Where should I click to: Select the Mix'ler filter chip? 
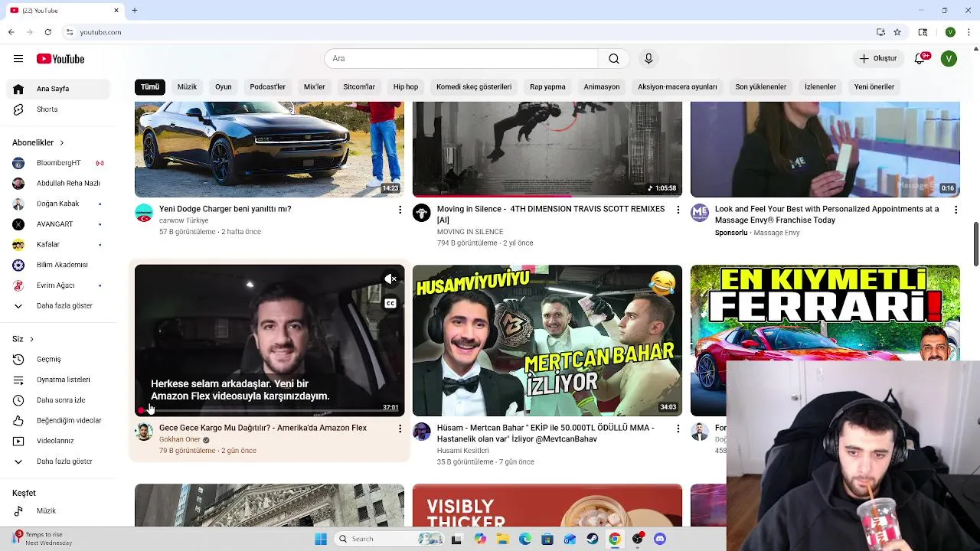[x=314, y=86]
